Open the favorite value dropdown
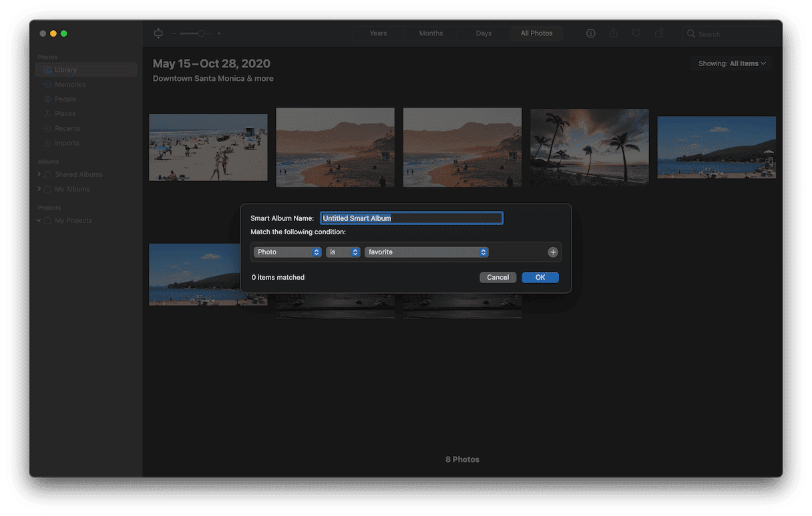The height and width of the screenshot is (516, 812). tap(427, 252)
